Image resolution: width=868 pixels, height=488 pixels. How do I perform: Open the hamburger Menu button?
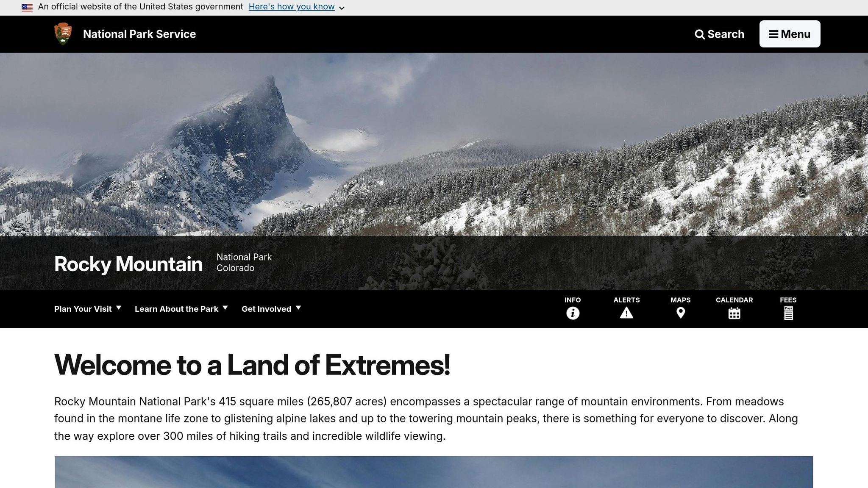pos(790,34)
